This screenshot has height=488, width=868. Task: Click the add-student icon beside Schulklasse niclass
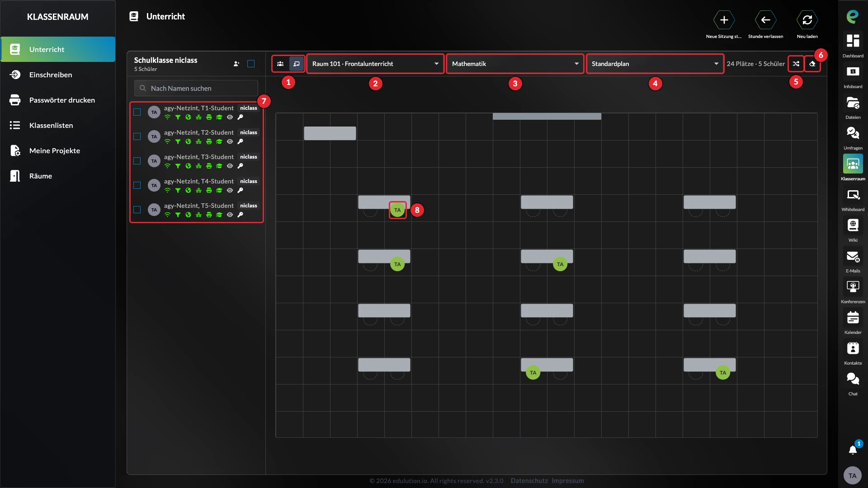[236, 64]
